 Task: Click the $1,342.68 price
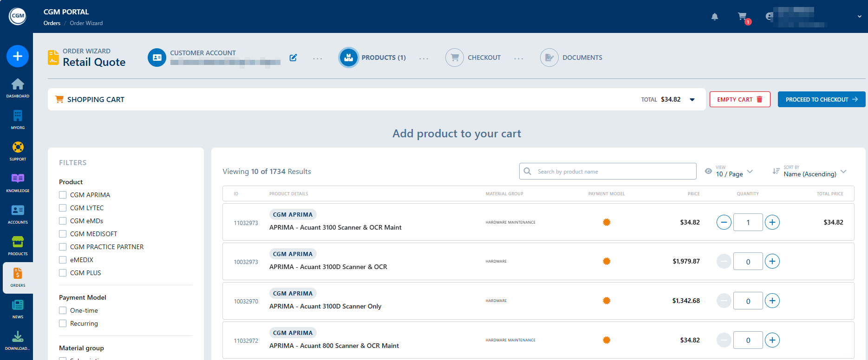[x=686, y=301]
